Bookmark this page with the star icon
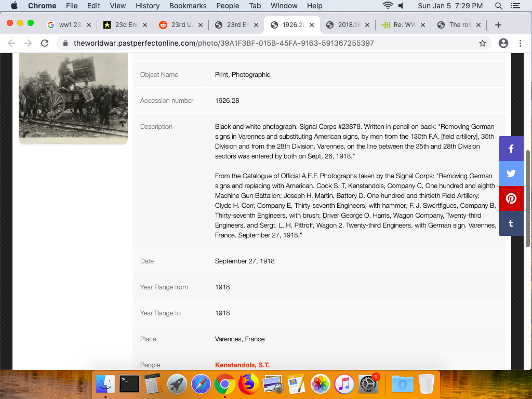Viewport: 532px width, 399px height. [483, 43]
